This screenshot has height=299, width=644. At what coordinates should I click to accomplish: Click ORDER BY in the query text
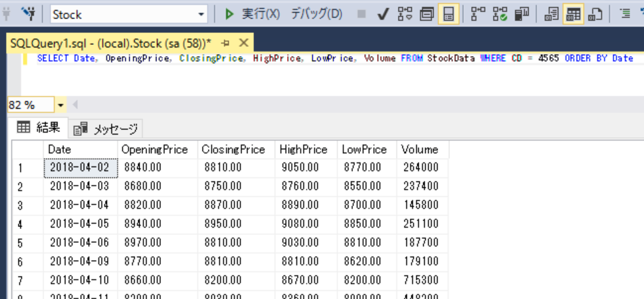[586, 58]
